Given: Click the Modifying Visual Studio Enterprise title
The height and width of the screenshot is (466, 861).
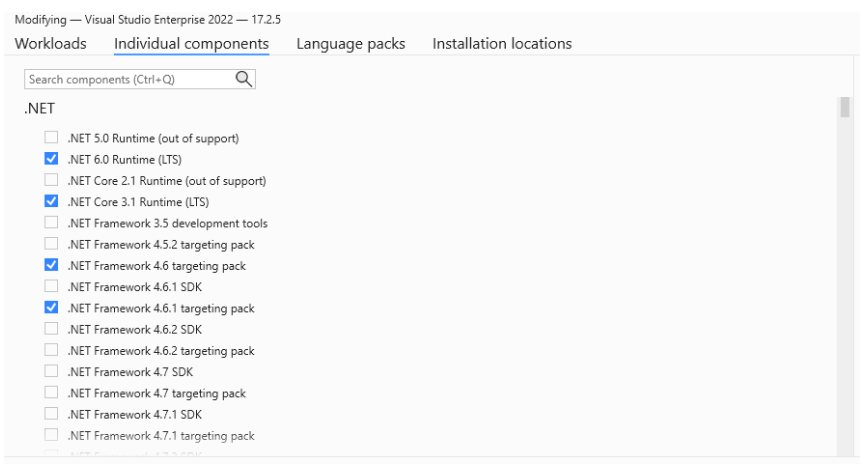Looking at the screenshot, I should coord(148,20).
